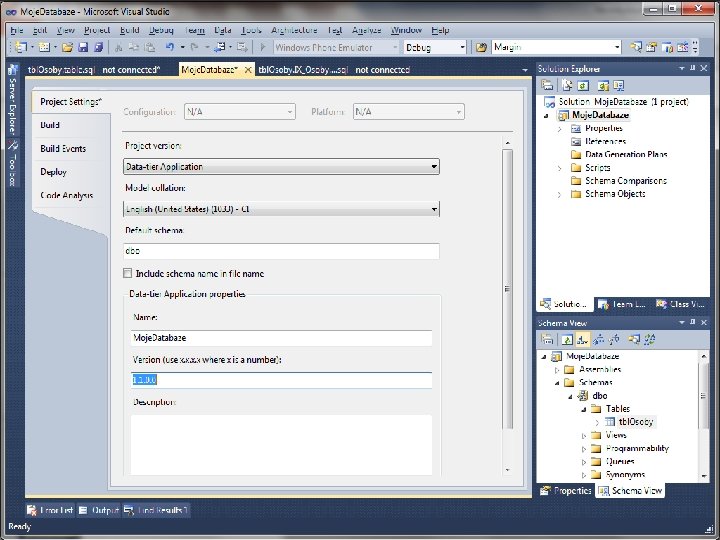Expand the Scripts folder in Solution Explorer
Viewport: 720px width, 540px height.
click(x=559, y=169)
